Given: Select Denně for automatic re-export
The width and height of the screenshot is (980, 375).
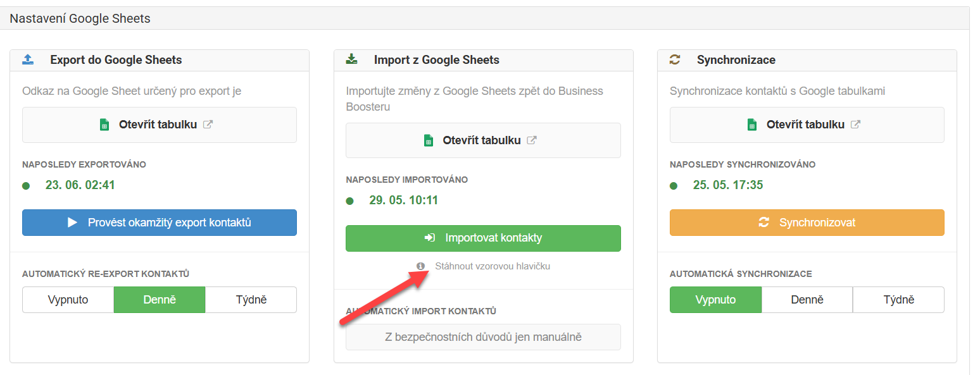Looking at the screenshot, I should (160, 300).
